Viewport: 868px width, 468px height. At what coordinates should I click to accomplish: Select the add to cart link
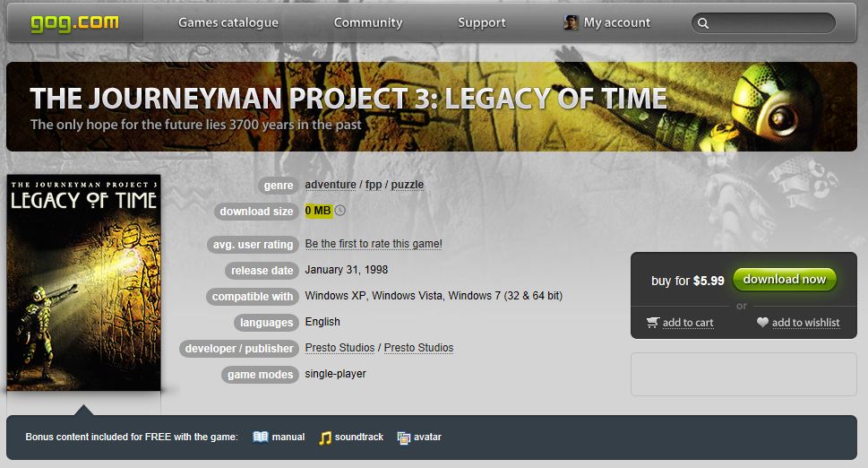(688, 323)
